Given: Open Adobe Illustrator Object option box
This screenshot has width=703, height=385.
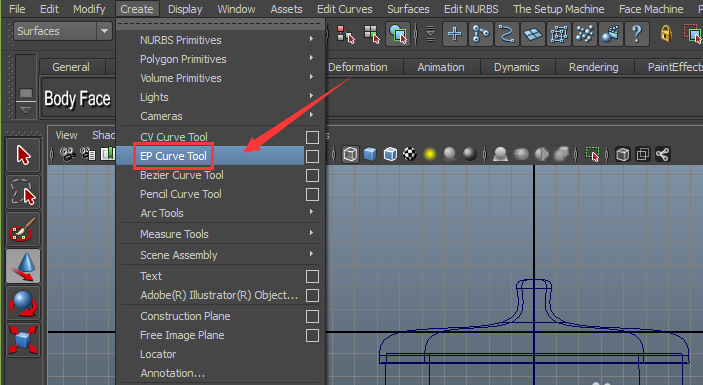Looking at the screenshot, I should [312, 295].
